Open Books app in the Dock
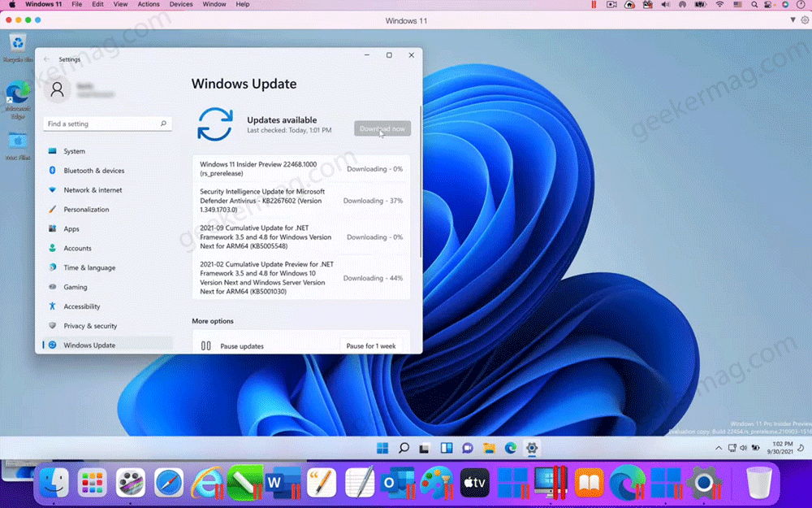The image size is (812, 508). pos(590,482)
